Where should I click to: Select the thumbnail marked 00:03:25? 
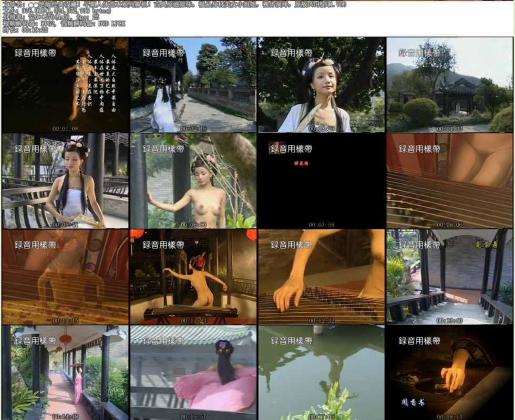click(322, 85)
